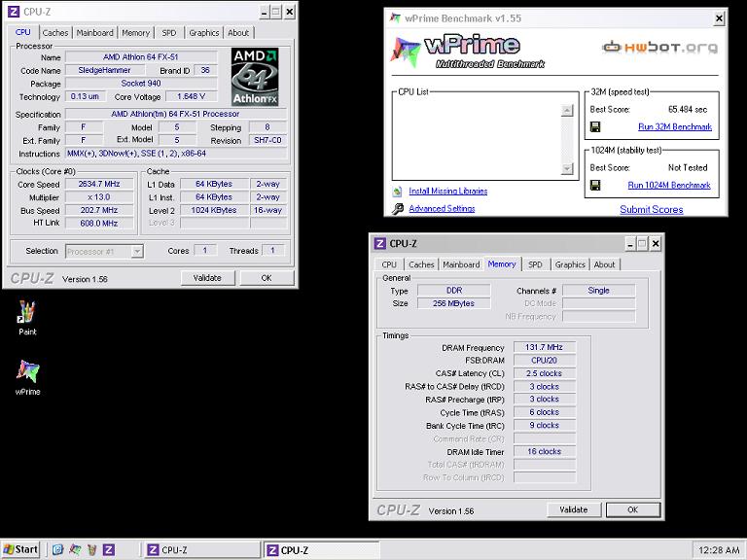Click the Channels # value Single
Viewport: 747px width, 560px height.
click(599, 291)
